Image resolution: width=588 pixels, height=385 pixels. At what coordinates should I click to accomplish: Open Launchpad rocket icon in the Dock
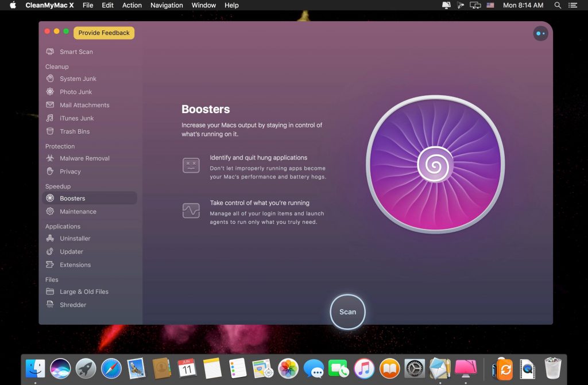pos(86,368)
